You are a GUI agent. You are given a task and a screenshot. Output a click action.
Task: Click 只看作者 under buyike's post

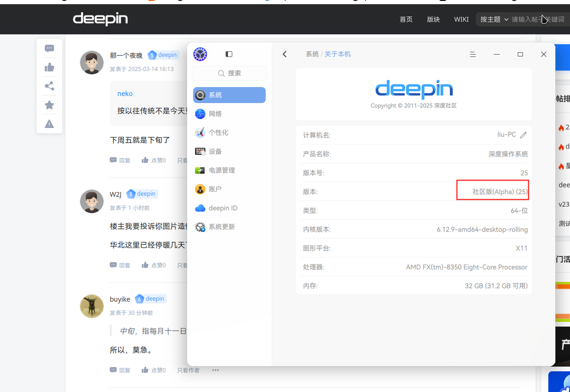188,370
